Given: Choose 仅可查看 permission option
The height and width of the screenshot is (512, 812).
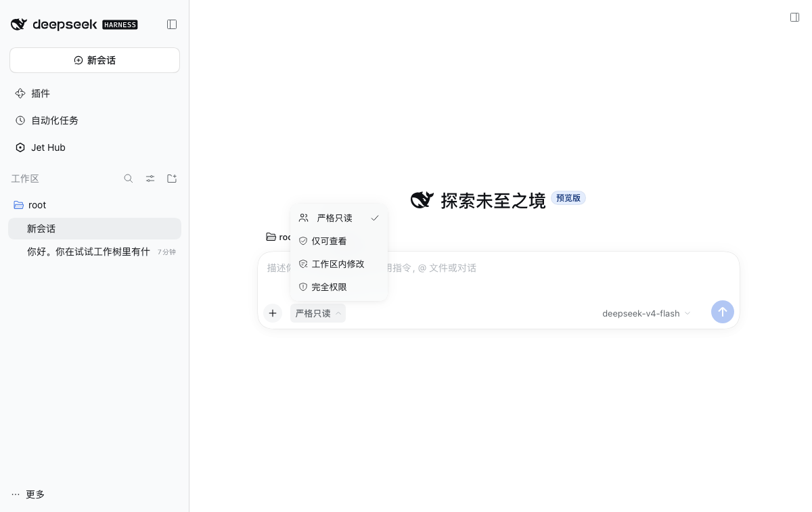Looking at the screenshot, I should coord(338,241).
